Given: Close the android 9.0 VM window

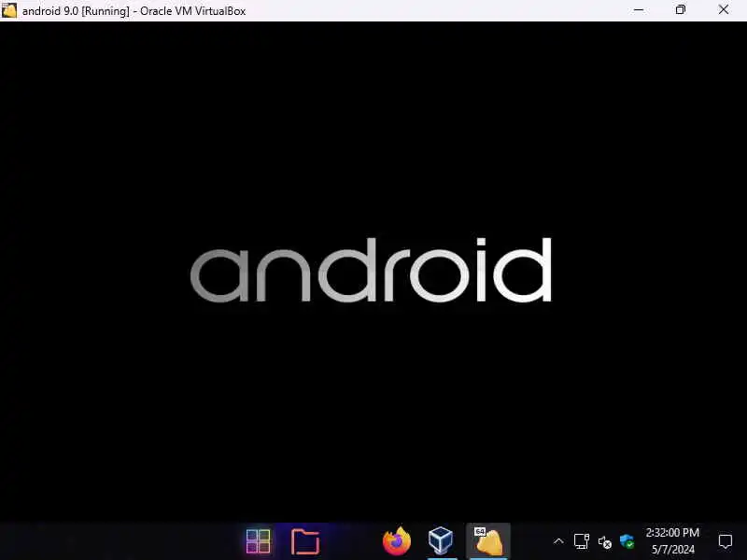Looking at the screenshot, I should [x=723, y=10].
